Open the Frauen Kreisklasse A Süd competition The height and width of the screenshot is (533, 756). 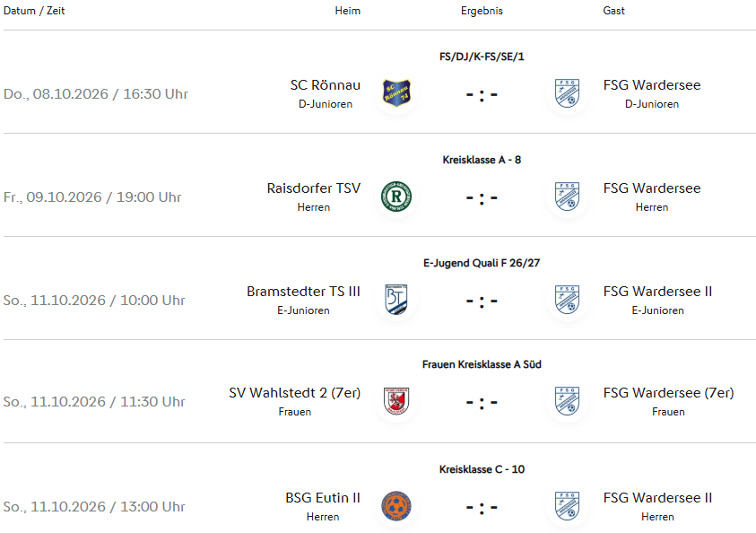482,364
